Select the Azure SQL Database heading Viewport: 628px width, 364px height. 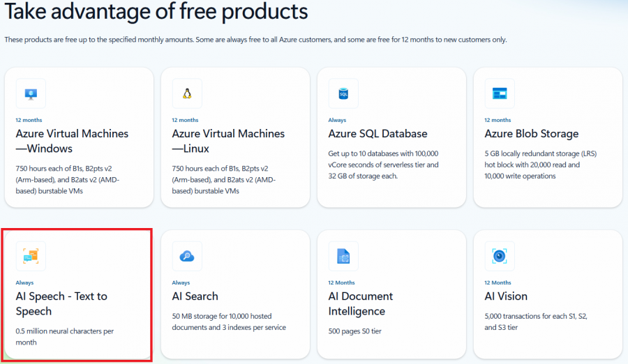pyautogui.click(x=377, y=133)
